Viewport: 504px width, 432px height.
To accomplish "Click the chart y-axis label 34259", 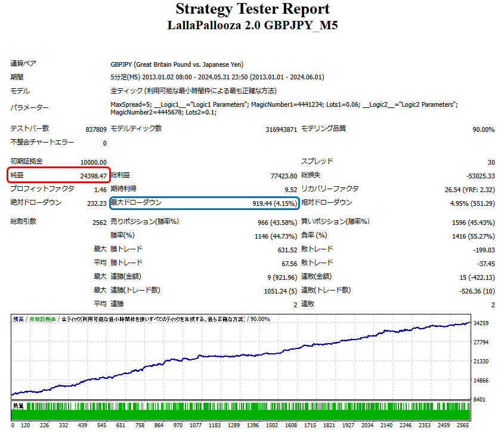I will pyautogui.click(x=481, y=323).
